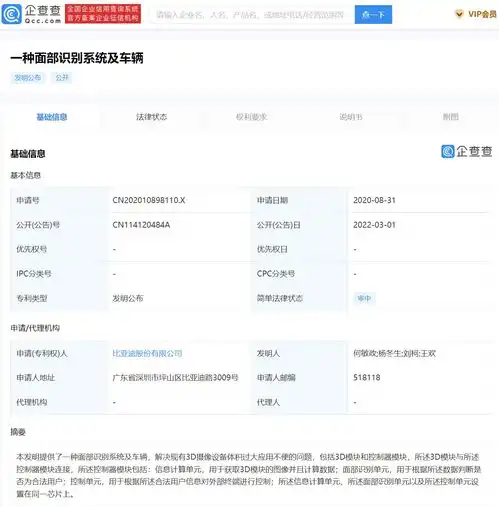Image resolution: width=499 pixels, height=507 pixels.
Task: Click the red official credit agency banner
Action: point(103,14)
